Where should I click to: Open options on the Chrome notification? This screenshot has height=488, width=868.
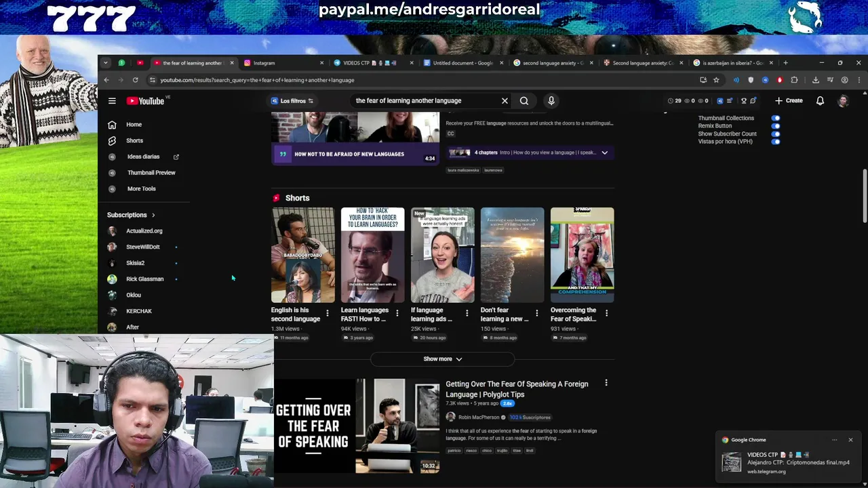(835, 440)
